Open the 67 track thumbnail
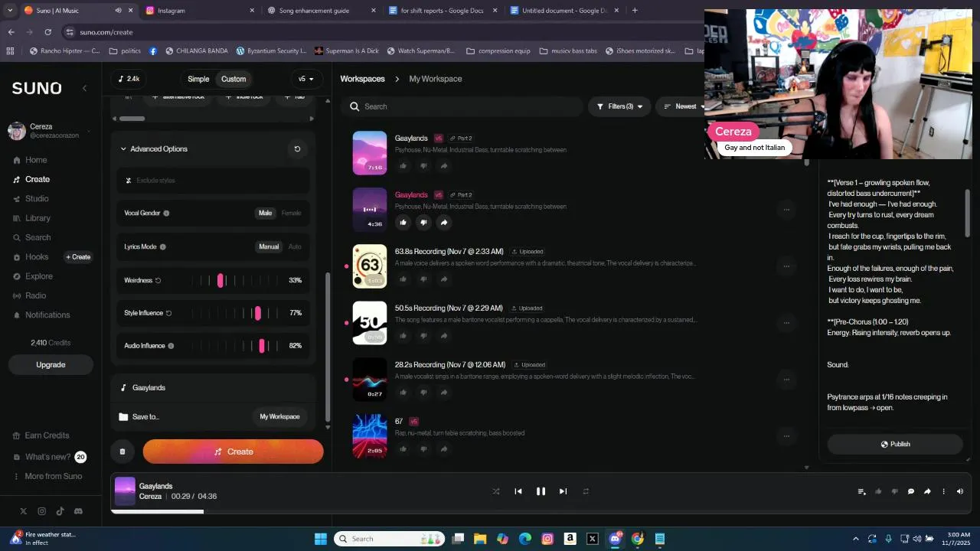Image resolution: width=980 pixels, height=551 pixels. click(370, 436)
